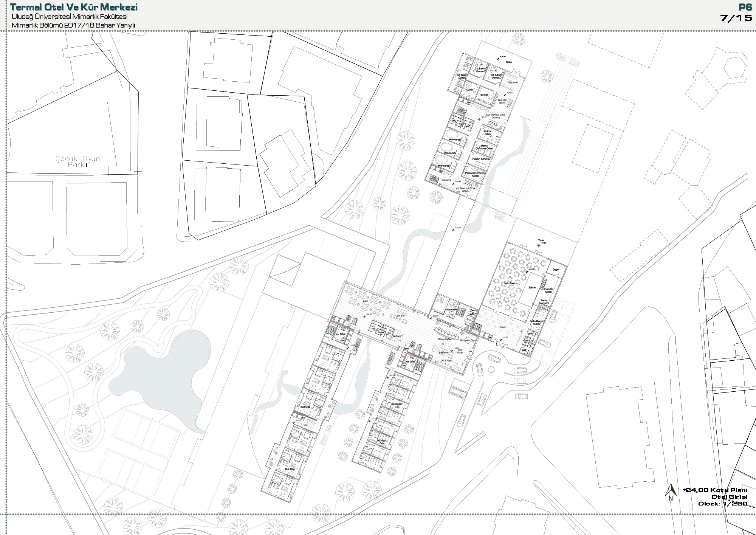Select the 7/15 page number
The height and width of the screenshot is (535, 756).
pos(736,18)
